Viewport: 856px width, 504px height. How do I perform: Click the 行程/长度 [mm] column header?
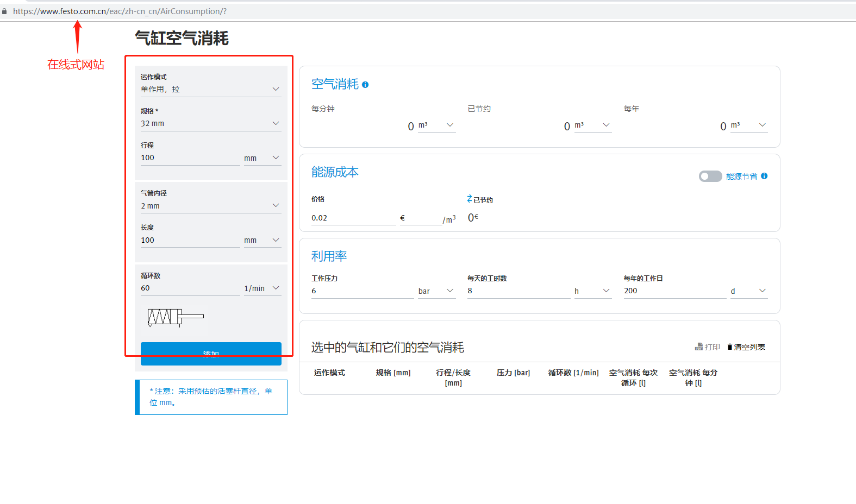tap(453, 377)
